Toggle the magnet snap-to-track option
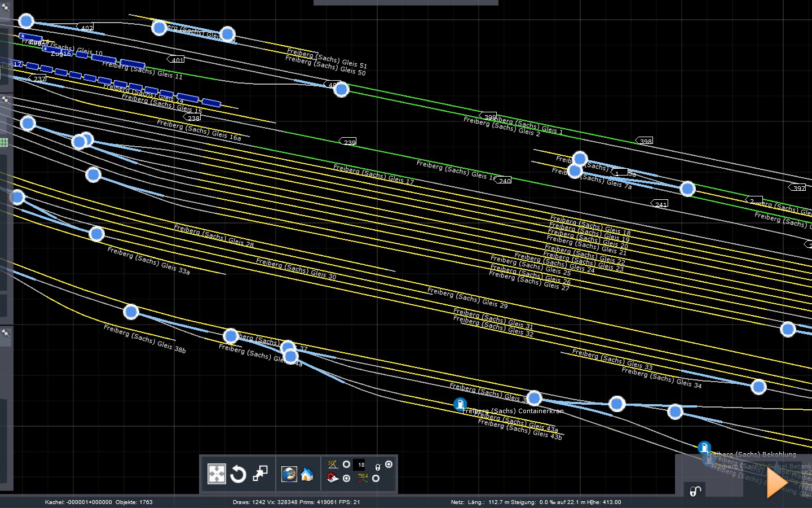The image size is (812, 508). coord(346,479)
